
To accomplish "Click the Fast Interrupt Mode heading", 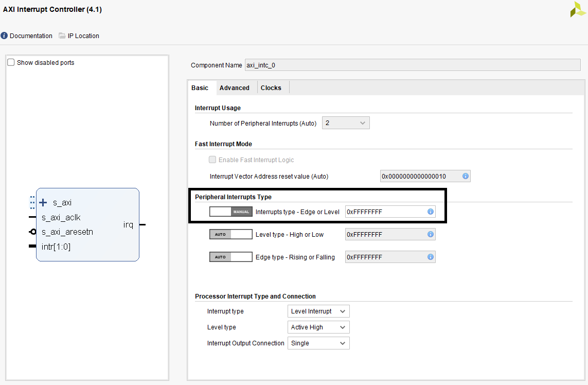I will 223,144.
